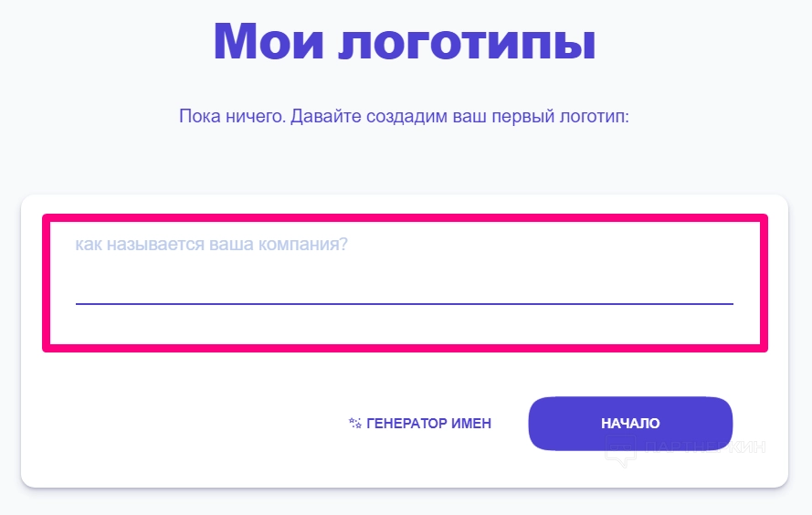Click the 'Мои логотипы' page heading
Screen dimensions: 812x515
[405, 40]
